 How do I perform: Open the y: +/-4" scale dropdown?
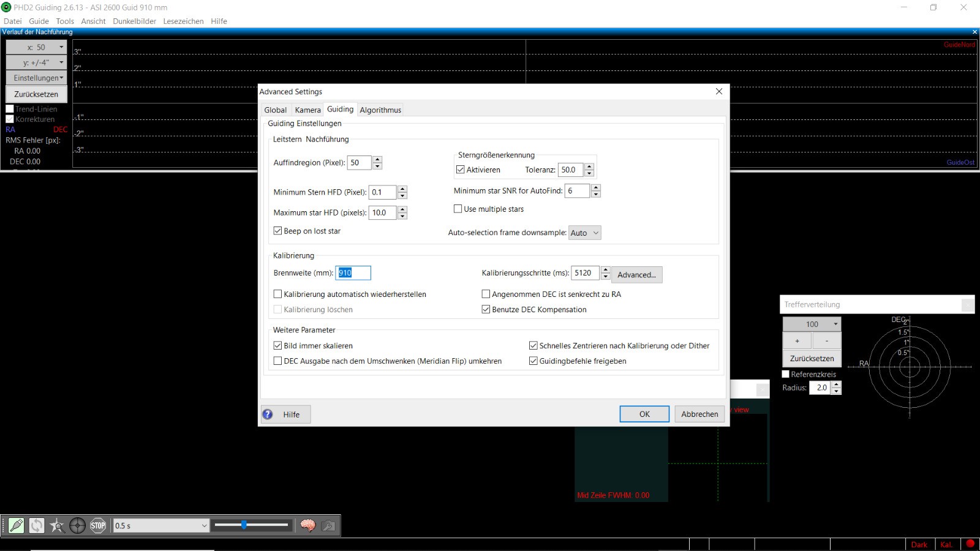36,62
